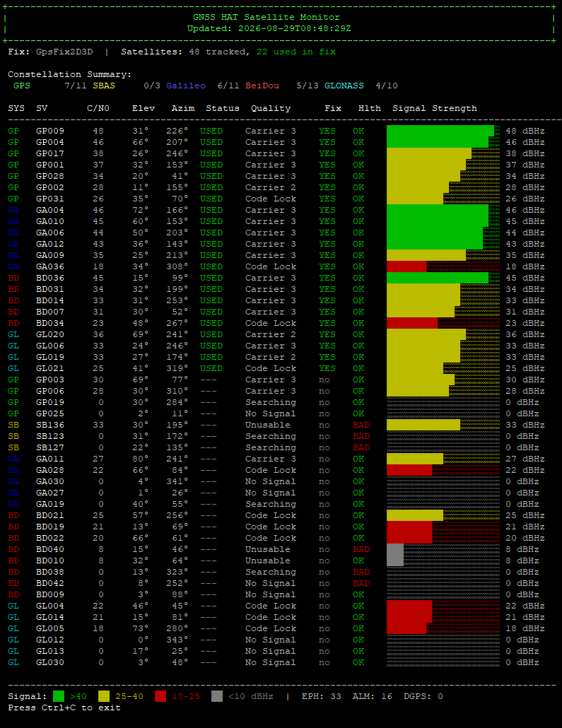Click the 'Code Lock' quality in GP031 row
Viewport: 562px width, 728px height.
[271, 199]
